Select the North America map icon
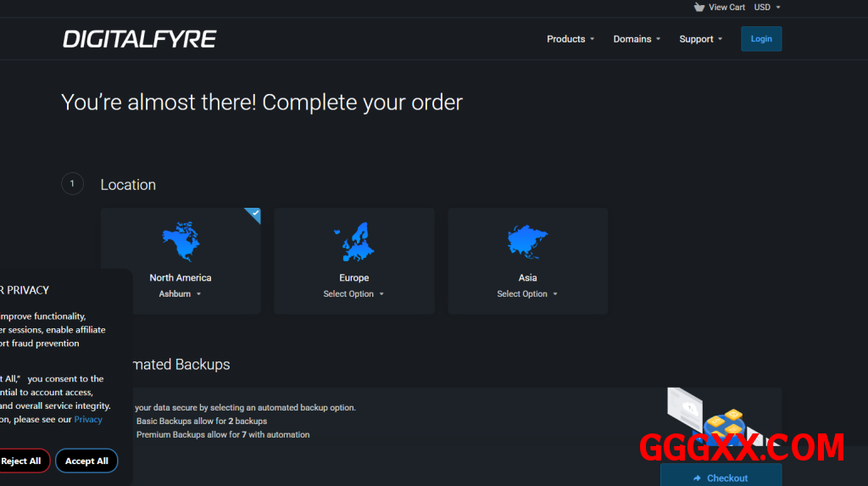 (180, 243)
